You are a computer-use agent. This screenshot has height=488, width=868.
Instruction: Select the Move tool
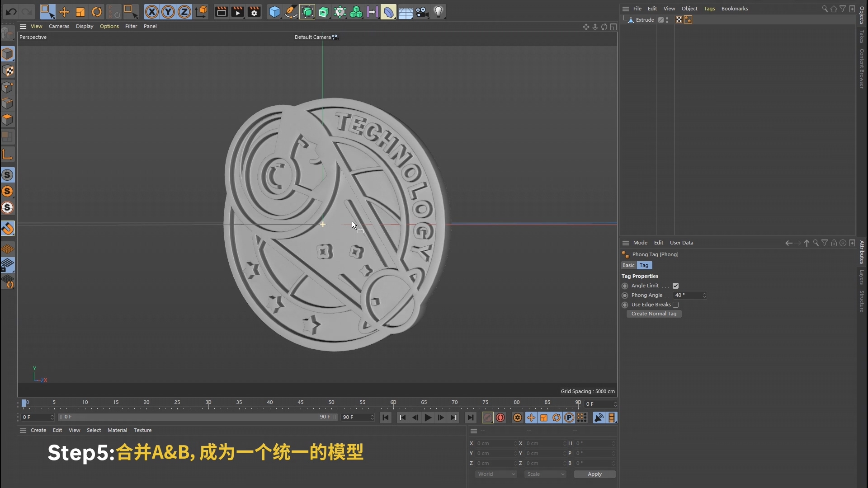point(64,12)
